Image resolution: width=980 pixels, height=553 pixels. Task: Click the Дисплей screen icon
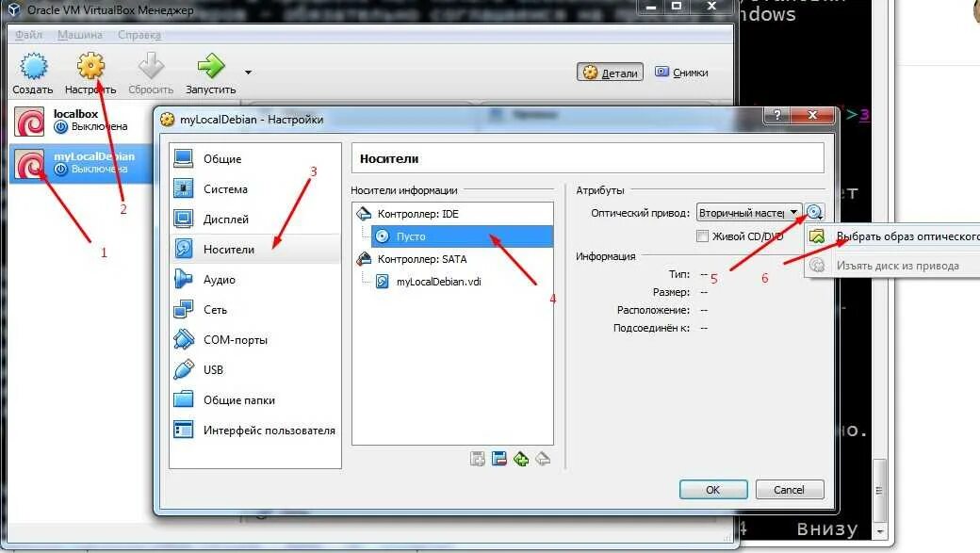point(183,219)
